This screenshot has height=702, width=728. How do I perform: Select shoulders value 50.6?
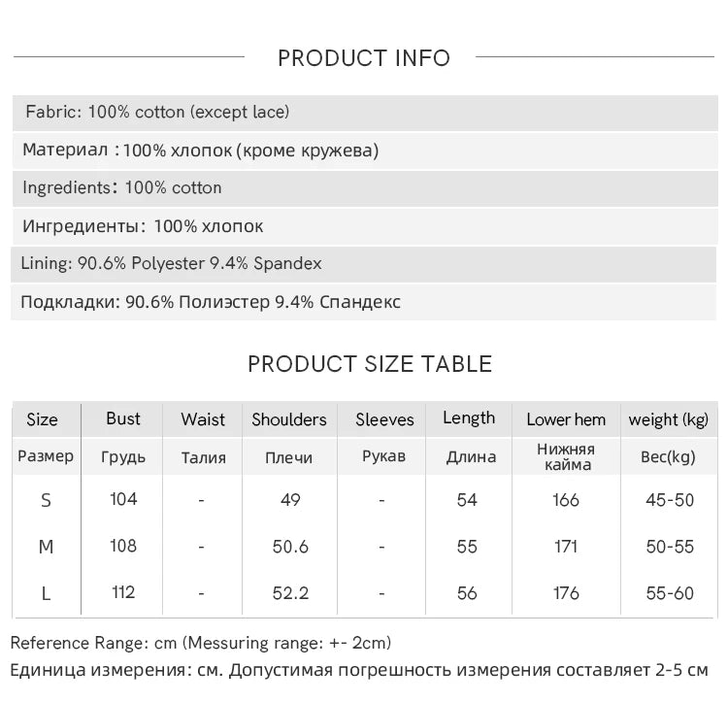click(290, 547)
